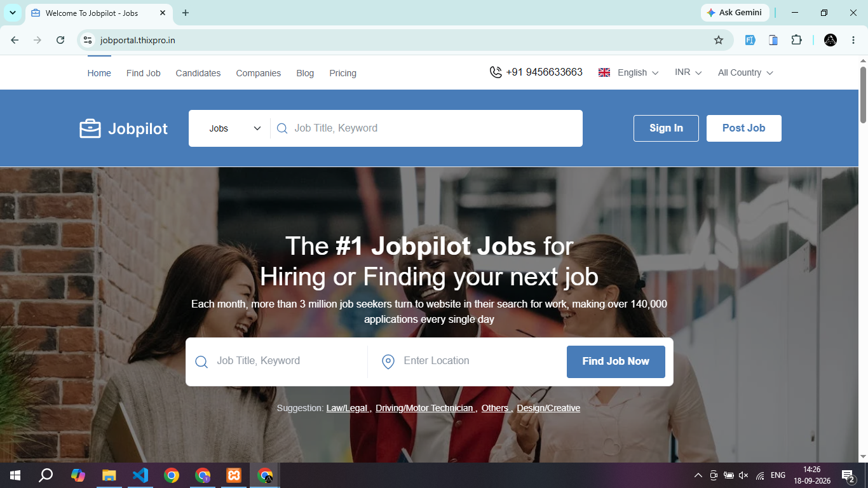Click the +91 9456633663 phone number
The image size is (868, 488).
click(544, 72)
